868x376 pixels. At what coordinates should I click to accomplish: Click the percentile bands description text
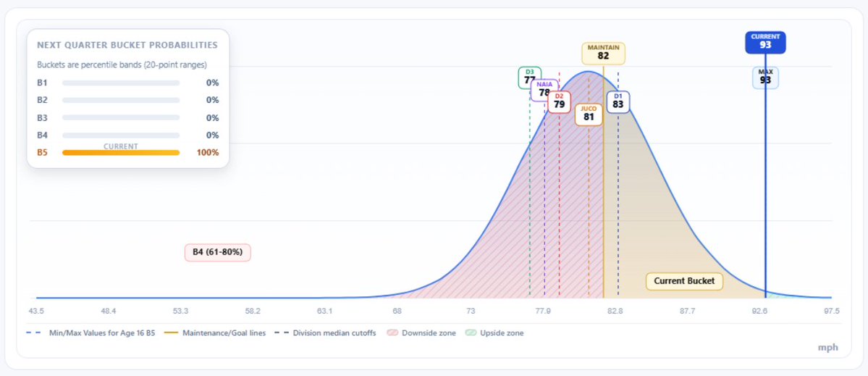[122, 64]
